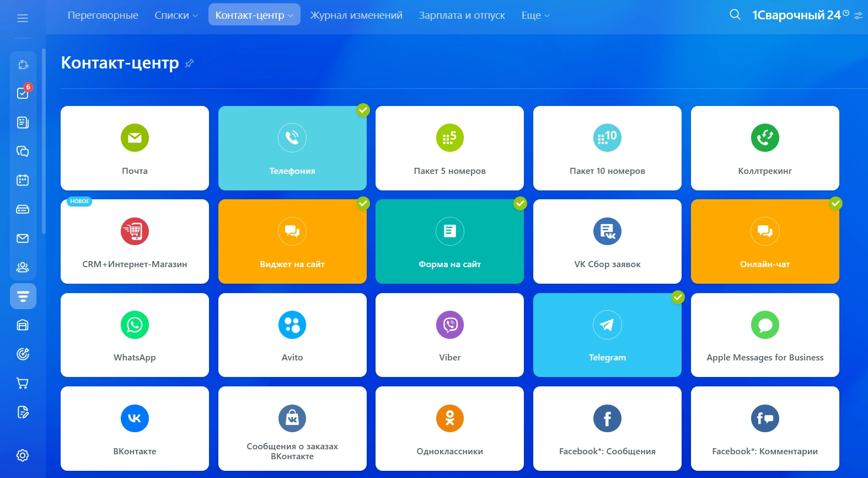Open Facebook*: Сообщения card
Viewport: 868px width, 478px height.
click(x=607, y=428)
